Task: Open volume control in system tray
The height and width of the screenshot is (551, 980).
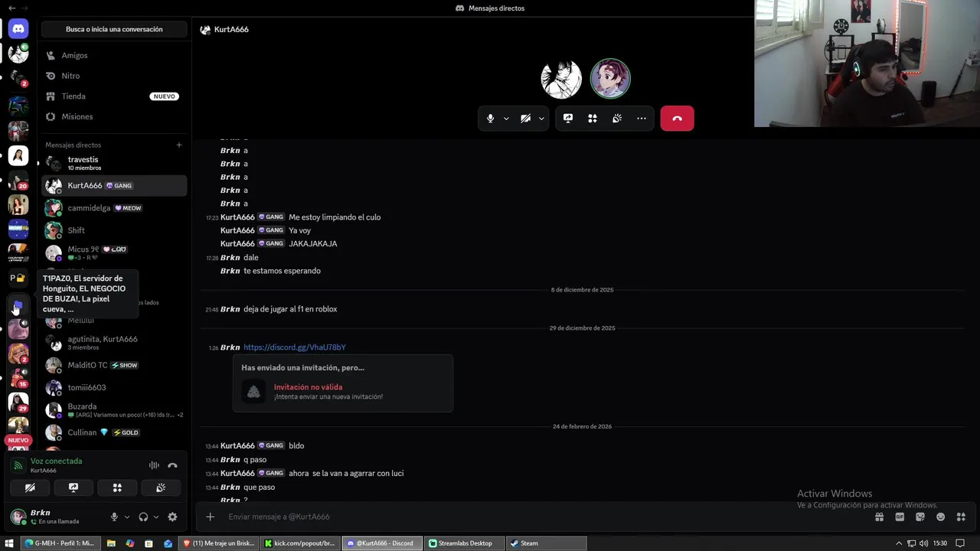Action: [922, 543]
